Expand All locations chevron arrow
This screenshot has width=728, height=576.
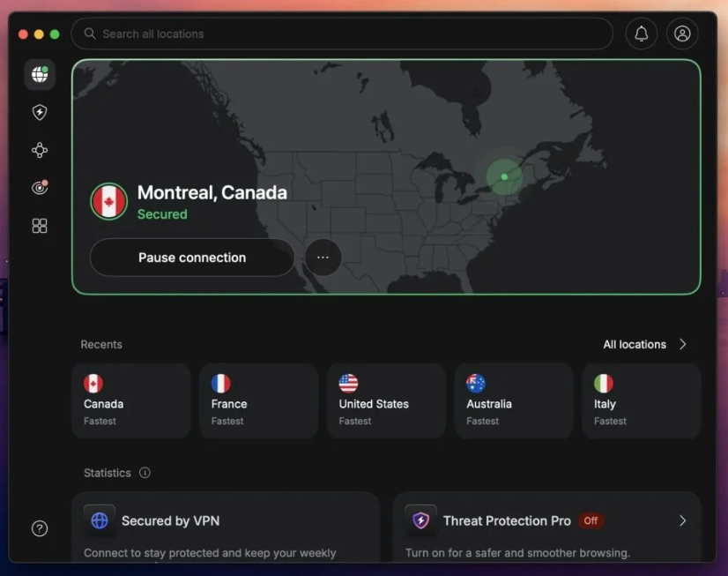[x=682, y=344]
